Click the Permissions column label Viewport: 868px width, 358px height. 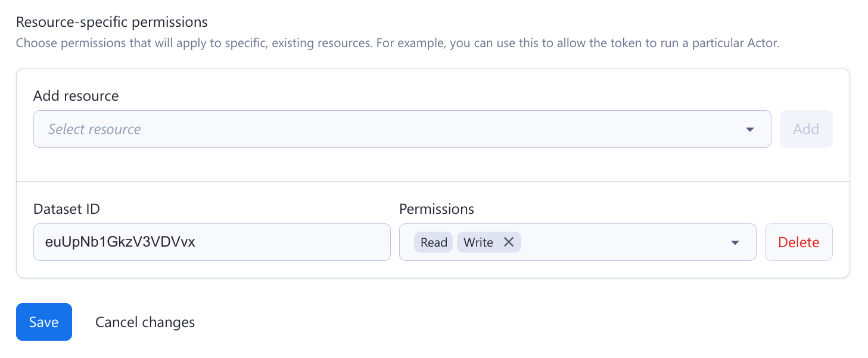(437, 208)
